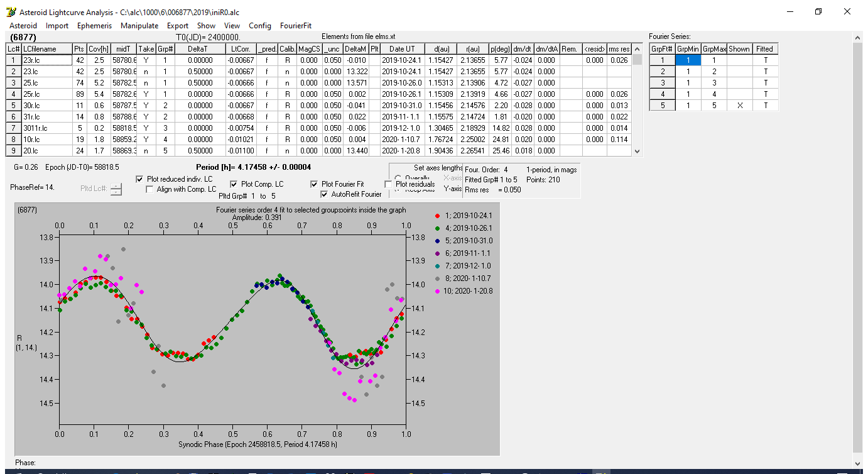Click the app icon in title bar

10,13
